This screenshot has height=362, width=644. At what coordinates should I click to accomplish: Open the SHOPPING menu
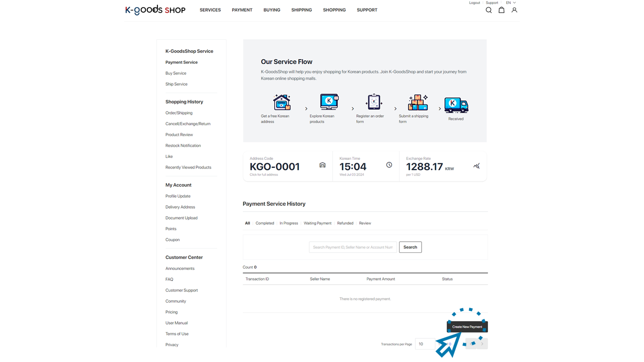coord(334,10)
